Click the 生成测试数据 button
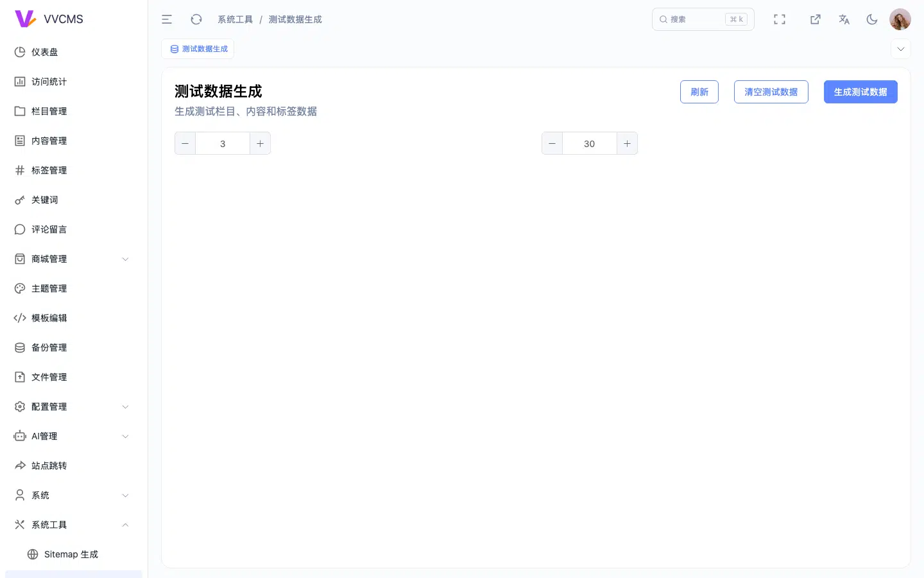This screenshot has width=924, height=578. point(860,92)
